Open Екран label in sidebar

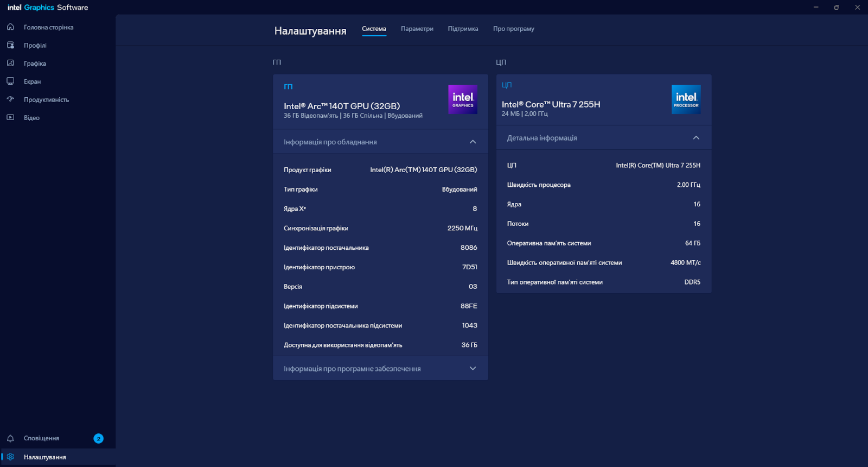coord(33,81)
